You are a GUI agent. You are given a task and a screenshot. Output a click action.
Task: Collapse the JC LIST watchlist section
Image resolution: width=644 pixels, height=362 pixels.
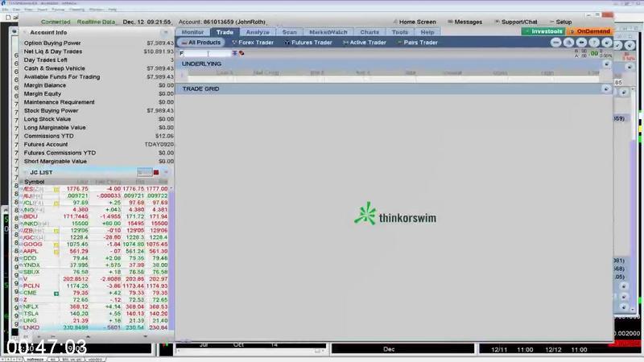point(26,172)
